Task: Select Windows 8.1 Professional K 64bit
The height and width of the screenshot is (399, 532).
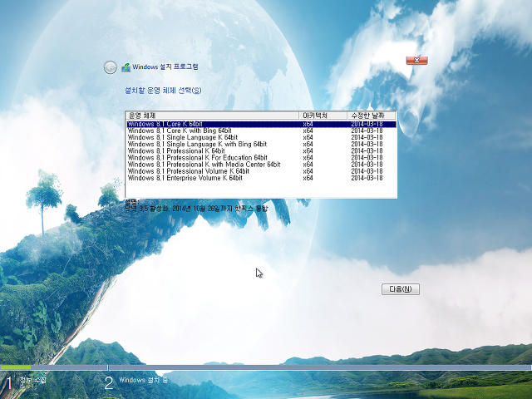Action: pyautogui.click(x=261, y=151)
